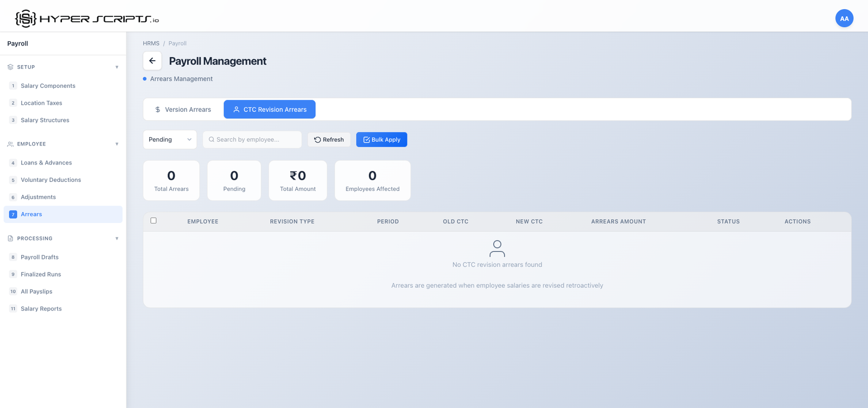Tick the select-all checkbox in table header

pyautogui.click(x=154, y=221)
